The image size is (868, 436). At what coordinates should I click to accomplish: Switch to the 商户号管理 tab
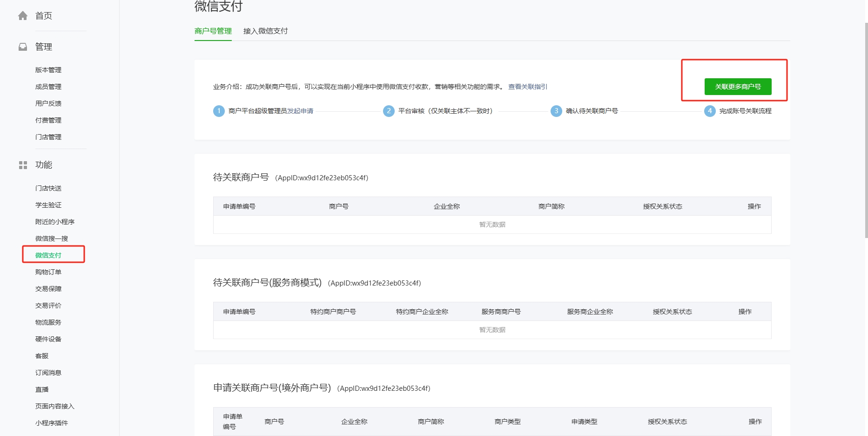[213, 31]
